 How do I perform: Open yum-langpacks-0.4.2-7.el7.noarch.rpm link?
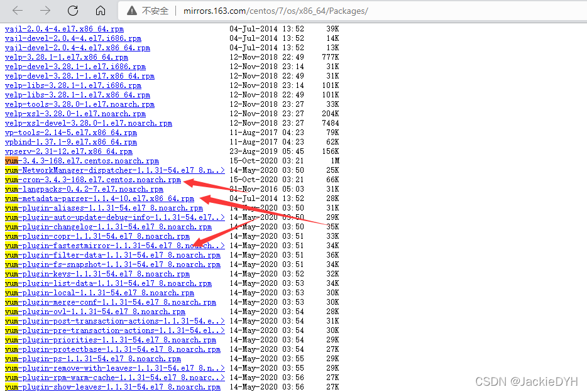point(84,189)
